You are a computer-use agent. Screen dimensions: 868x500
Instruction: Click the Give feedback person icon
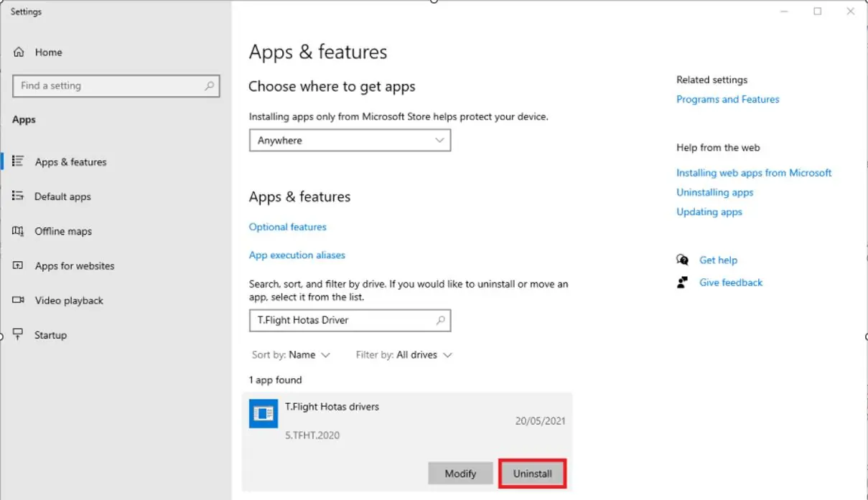[682, 282]
